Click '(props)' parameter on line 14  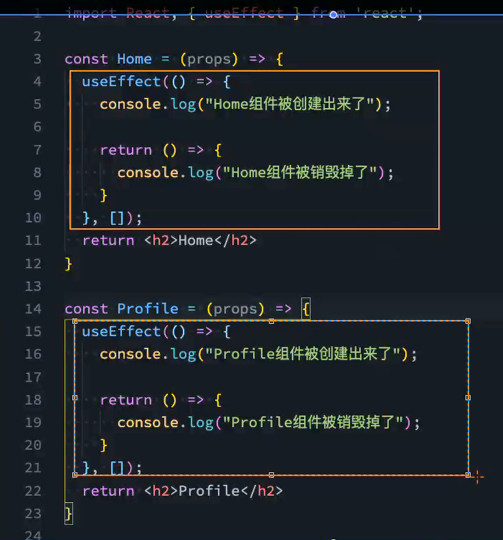[235, 309]
